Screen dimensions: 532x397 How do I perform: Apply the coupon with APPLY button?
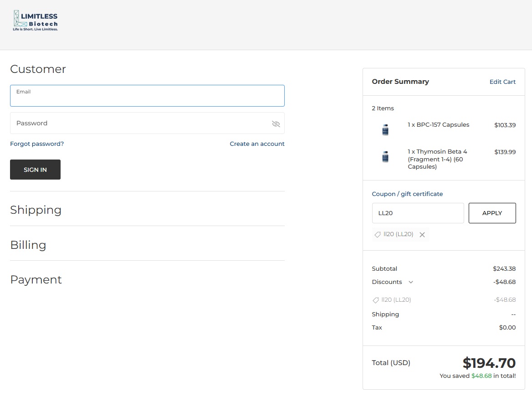pos(492,213)
